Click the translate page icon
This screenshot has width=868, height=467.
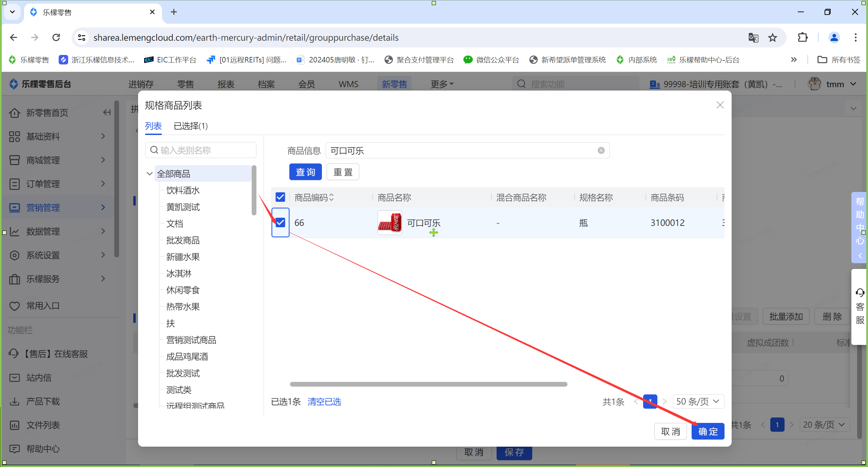pyautogui.click(x=753, y=37)
